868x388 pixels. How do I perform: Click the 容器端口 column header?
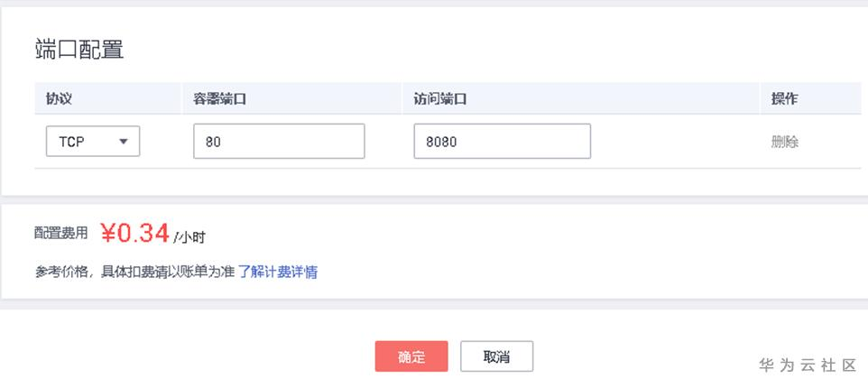pos(220,98)
